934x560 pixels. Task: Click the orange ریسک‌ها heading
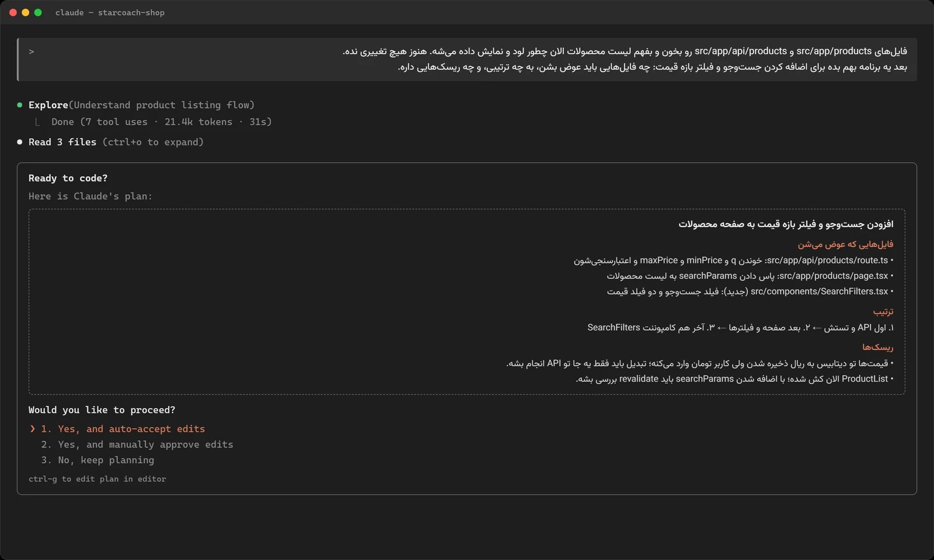(x=877, y=347)
